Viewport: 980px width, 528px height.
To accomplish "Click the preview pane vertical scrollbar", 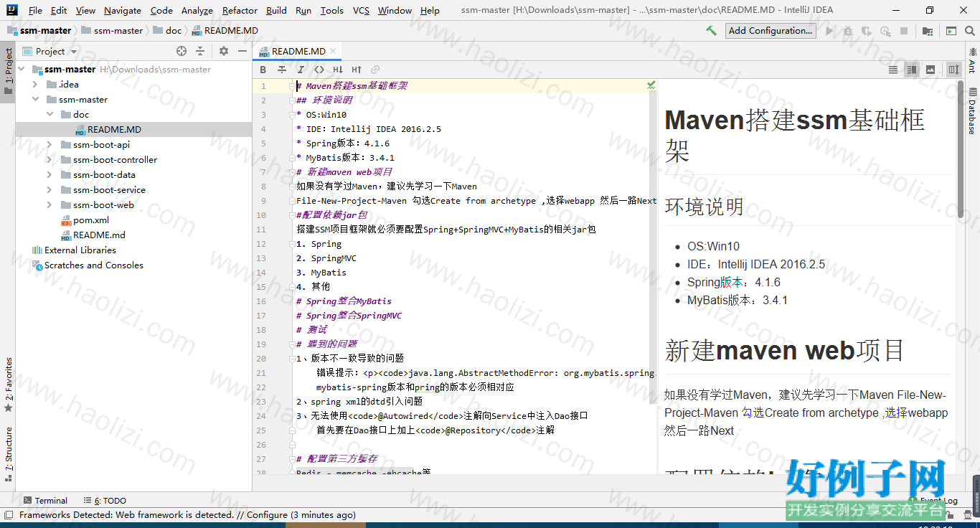I will coord(961,149).
